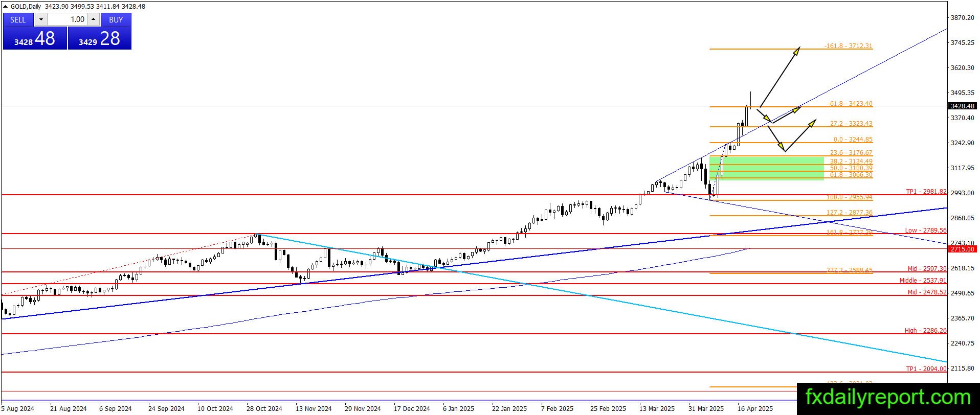Click the 3620.30 price axis label

coord(962,68)
